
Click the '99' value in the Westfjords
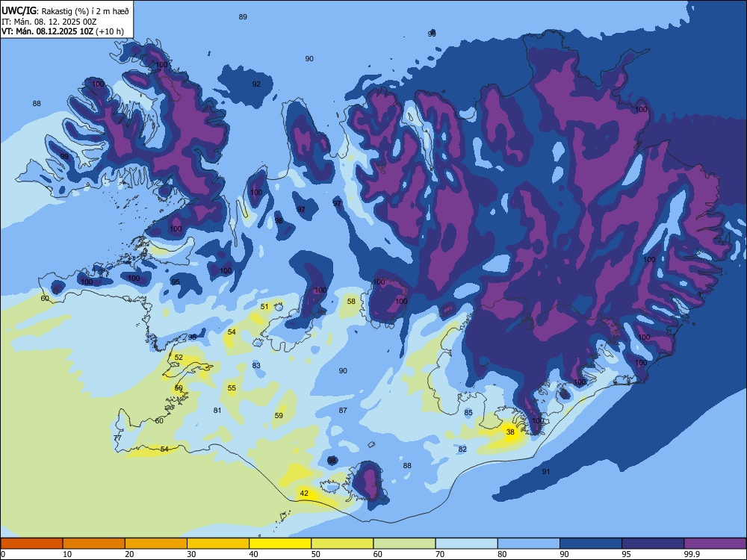[64, 156]
